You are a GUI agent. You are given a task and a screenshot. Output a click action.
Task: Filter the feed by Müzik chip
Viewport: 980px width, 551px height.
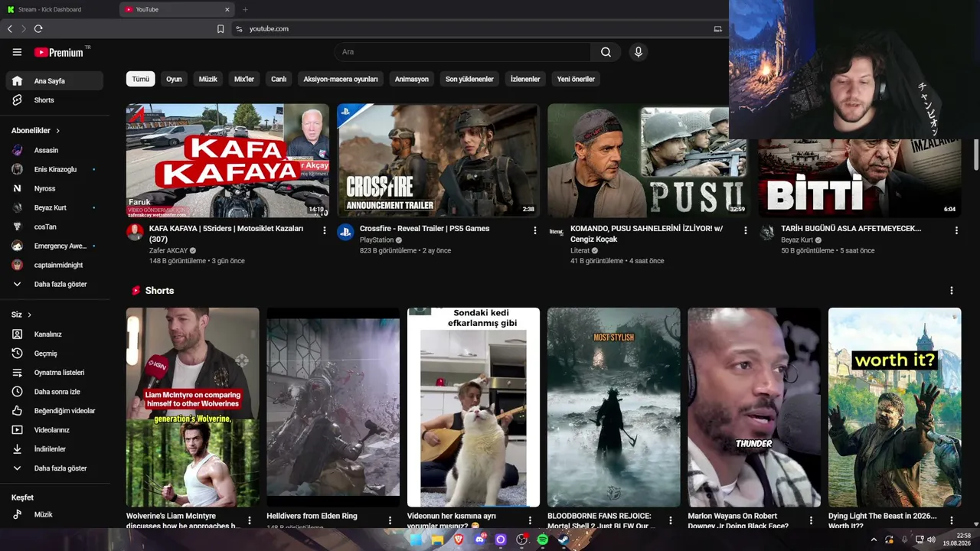point(208,79)
